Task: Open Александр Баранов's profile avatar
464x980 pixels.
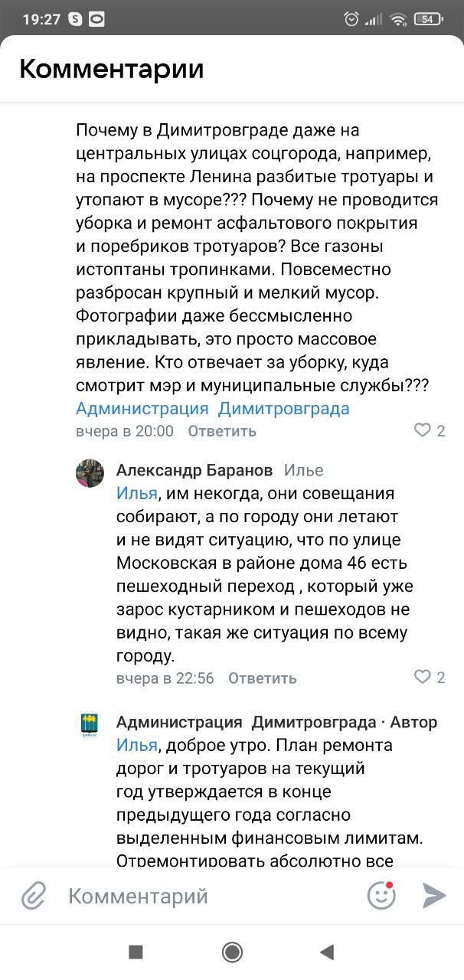Action: click(90, 473)
